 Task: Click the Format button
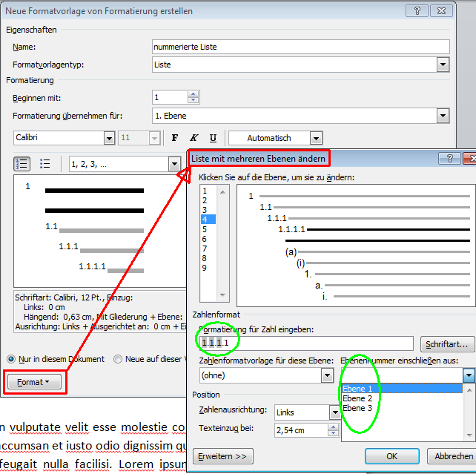35,382
